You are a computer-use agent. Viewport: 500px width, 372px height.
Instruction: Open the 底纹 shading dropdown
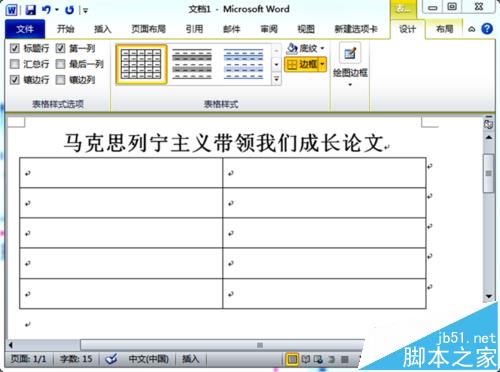[x=305, y=49]
